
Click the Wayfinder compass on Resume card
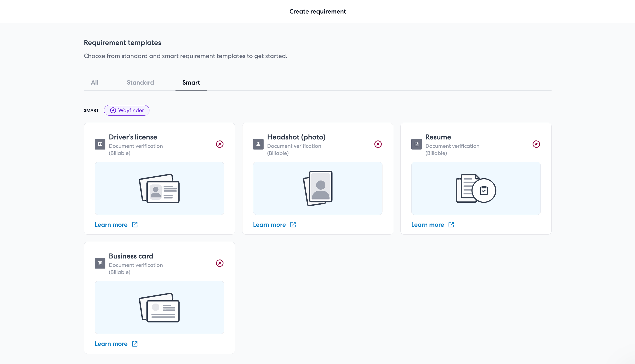tap(536, 144)
